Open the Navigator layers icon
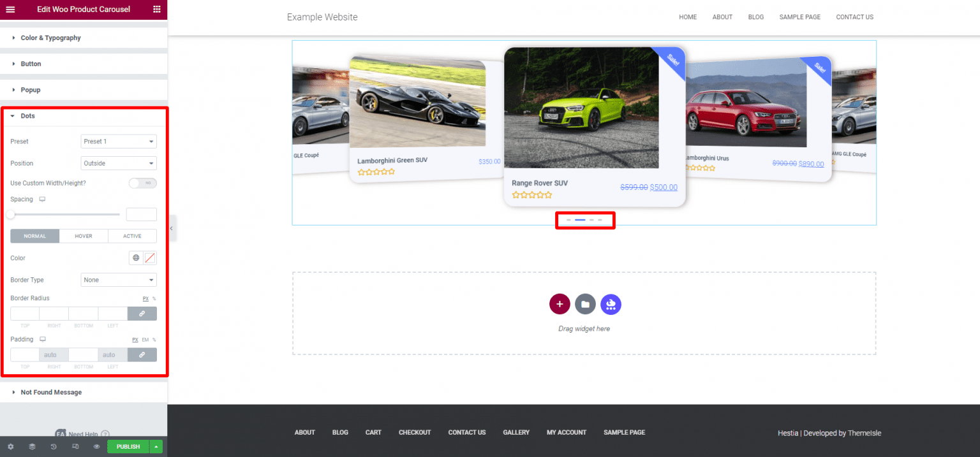Viewport: 980px width, 457px height. pyautogui.click(x=32, y=447)
